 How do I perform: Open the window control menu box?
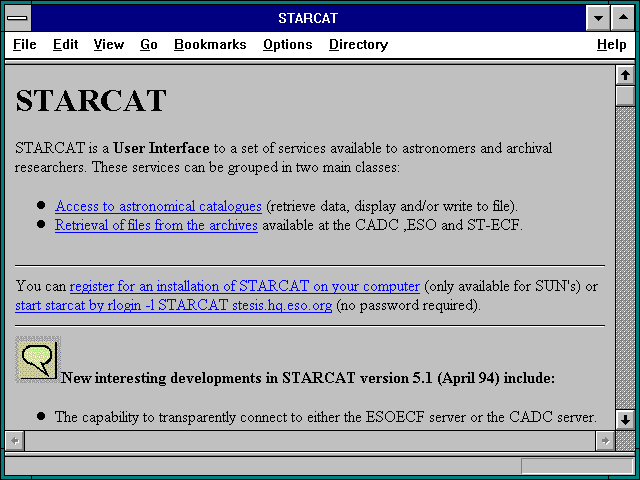pyautogui.click(x=17, y=18)
